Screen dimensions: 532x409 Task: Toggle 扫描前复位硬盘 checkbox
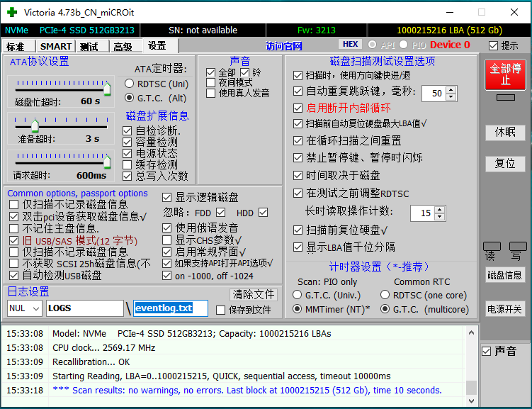coord(298,230)
